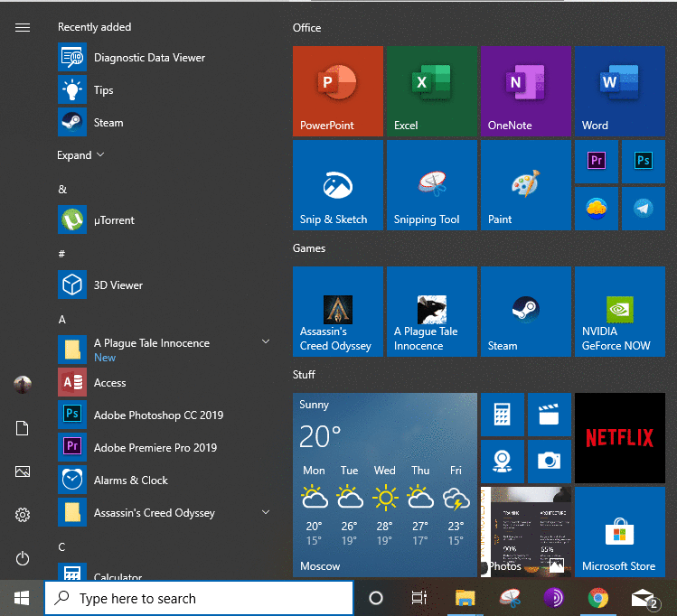Click the 'Type here to search' box

(x=199, y=598)
